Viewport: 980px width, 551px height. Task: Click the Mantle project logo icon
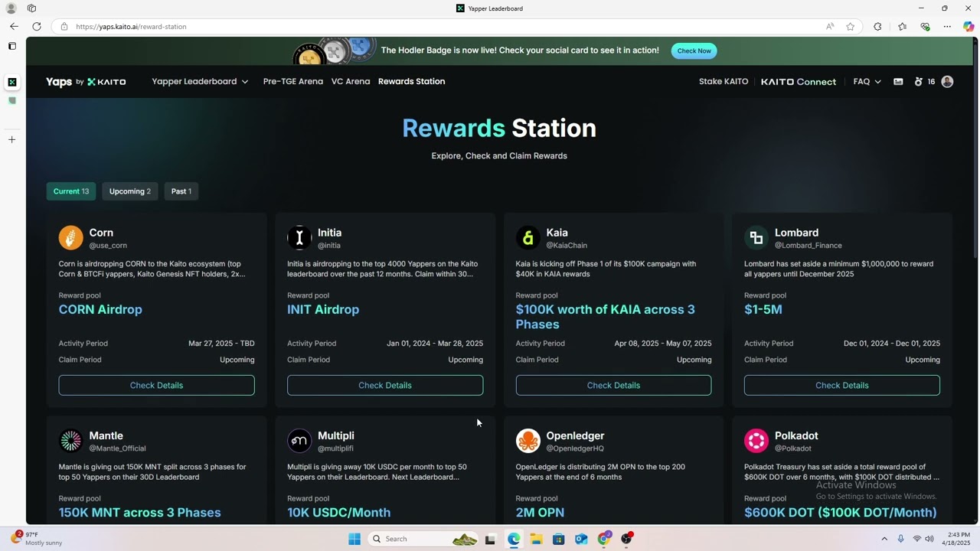click(70, 441)
